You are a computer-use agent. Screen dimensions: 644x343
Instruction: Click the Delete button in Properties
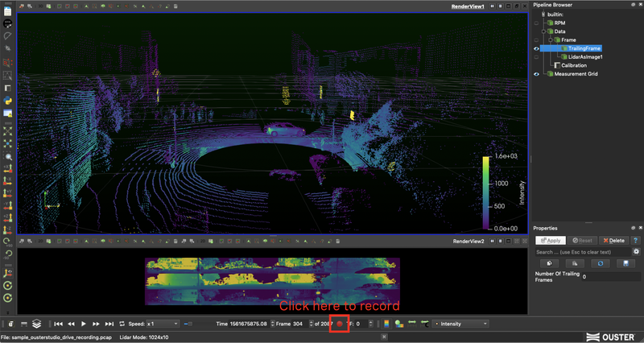613,240
